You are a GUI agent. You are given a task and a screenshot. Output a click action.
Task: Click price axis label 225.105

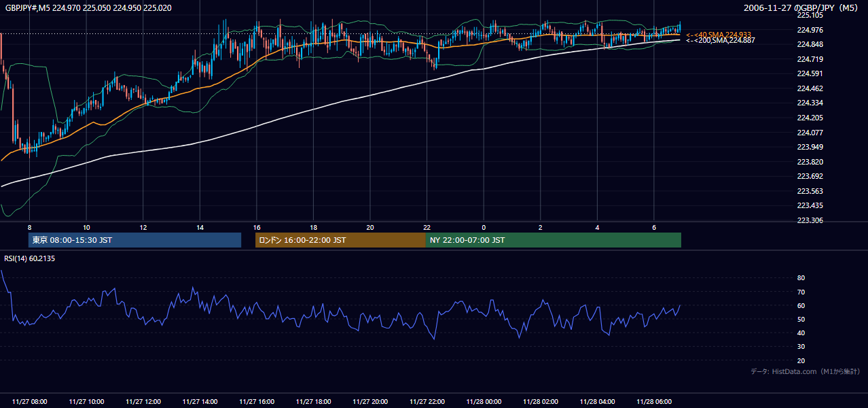(810, 15)
